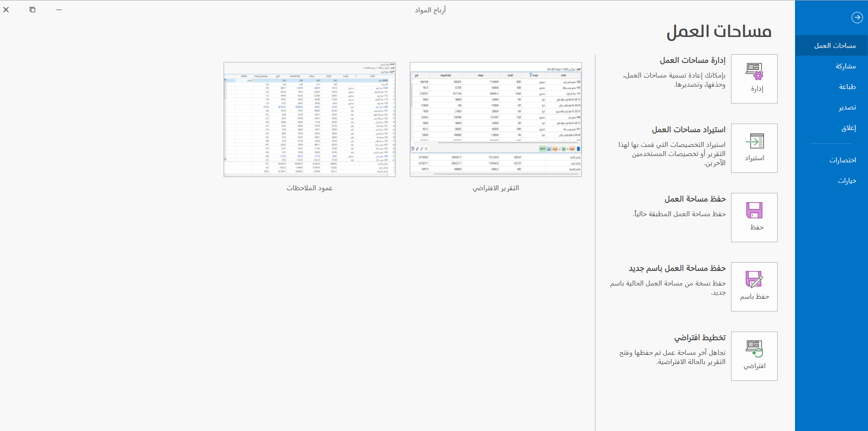
Task: Click the حفظ باسم save-as button
Action: 754,287
